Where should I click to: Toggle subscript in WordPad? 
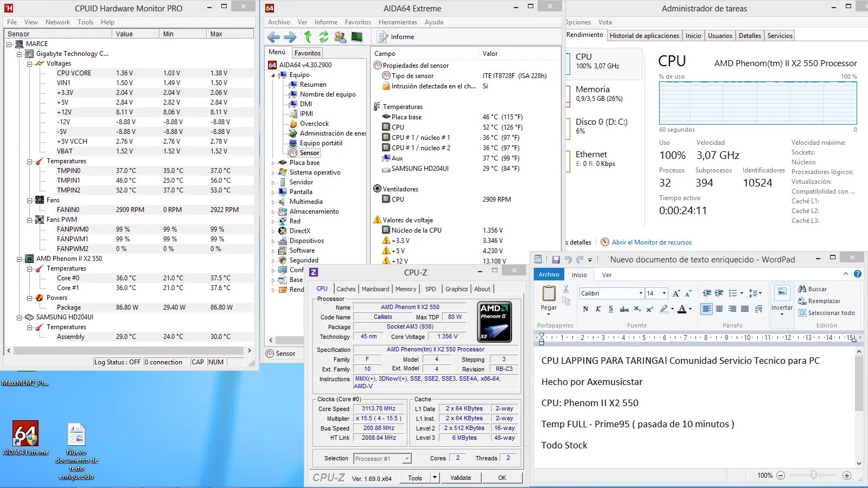point(637,309)
